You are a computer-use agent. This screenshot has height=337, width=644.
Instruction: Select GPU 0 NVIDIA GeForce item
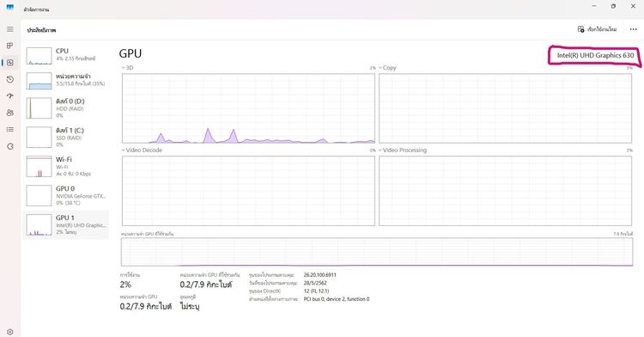click(x=66, y=196)
